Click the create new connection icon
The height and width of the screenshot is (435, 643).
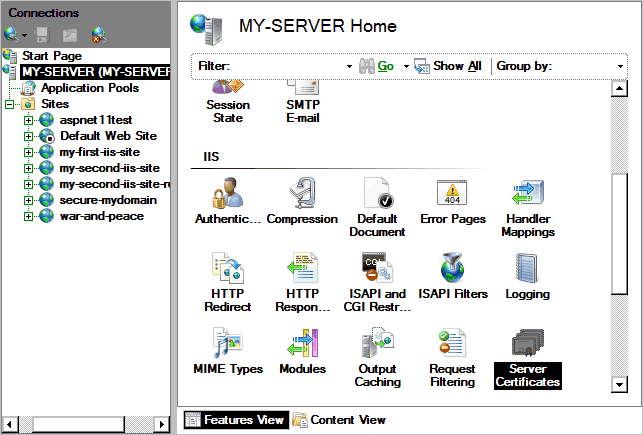pos(11,35)
